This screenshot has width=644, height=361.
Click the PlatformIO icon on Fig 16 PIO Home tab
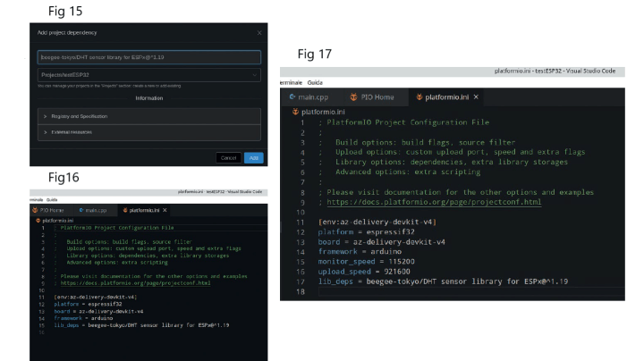tap(36, 210)
